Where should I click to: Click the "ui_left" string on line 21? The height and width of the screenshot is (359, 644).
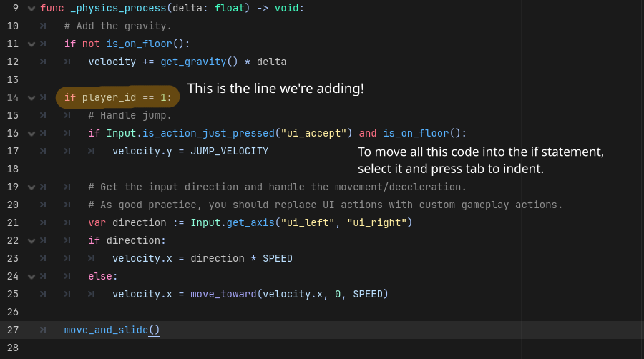click(x=308, y=223)
